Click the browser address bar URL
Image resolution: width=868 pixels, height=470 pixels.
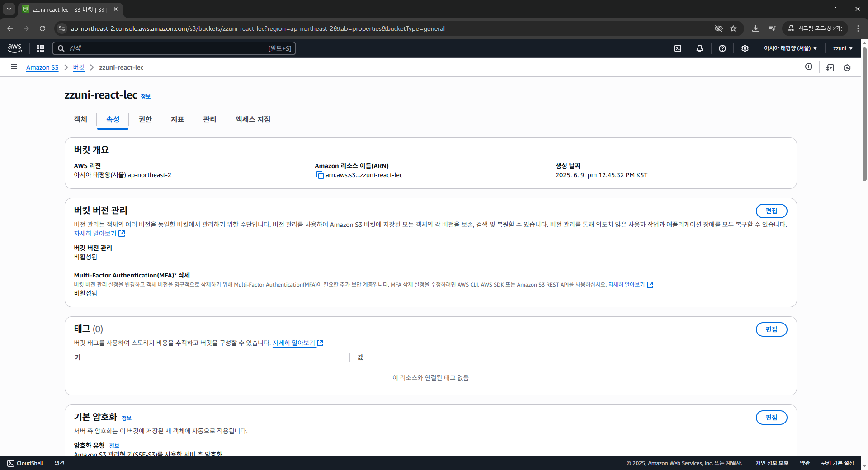point(258,28)
